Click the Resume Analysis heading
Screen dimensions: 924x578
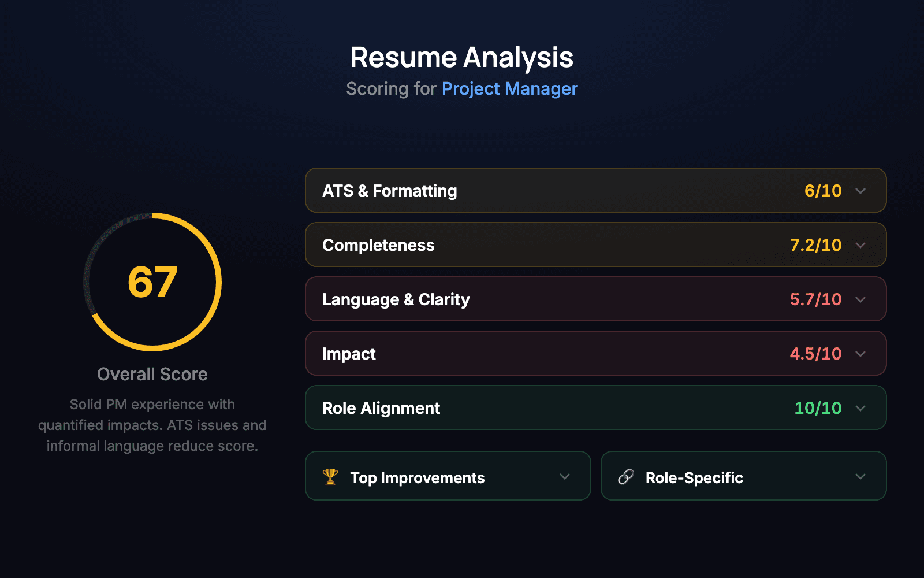click(461, 56)
